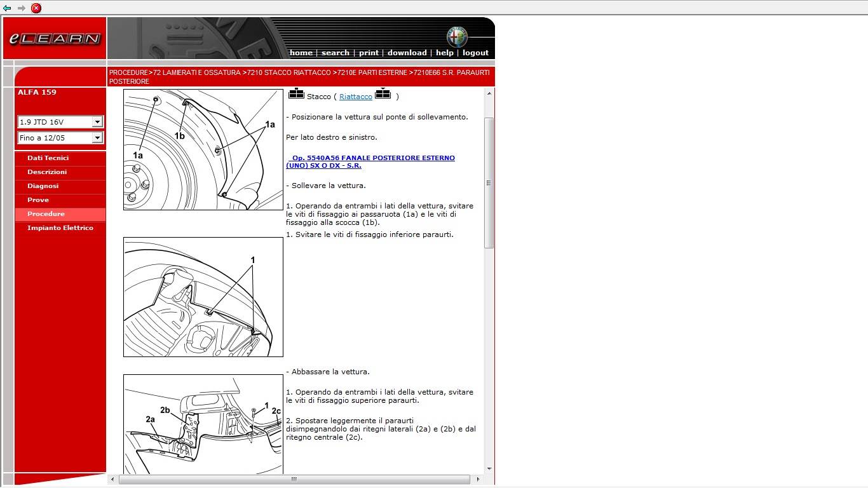Click the logout link
The width and height of the screenshot is (868, 488).
[x=475, y=53]
